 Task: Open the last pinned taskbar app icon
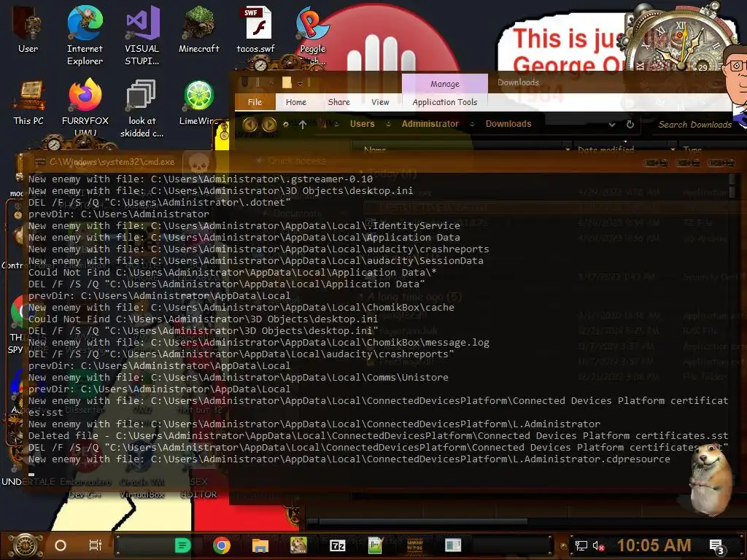[x=453, y=545]
